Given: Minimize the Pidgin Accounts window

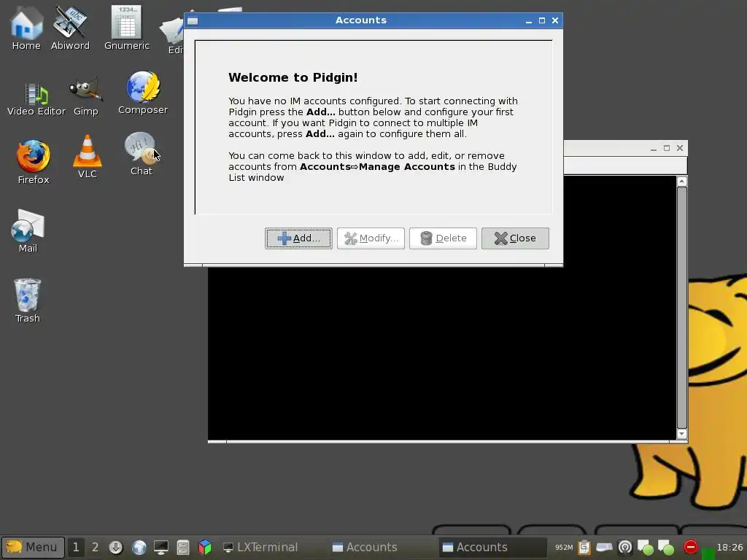Looking at the screenshot, I should pyautogui.click(x=529, y=21).
